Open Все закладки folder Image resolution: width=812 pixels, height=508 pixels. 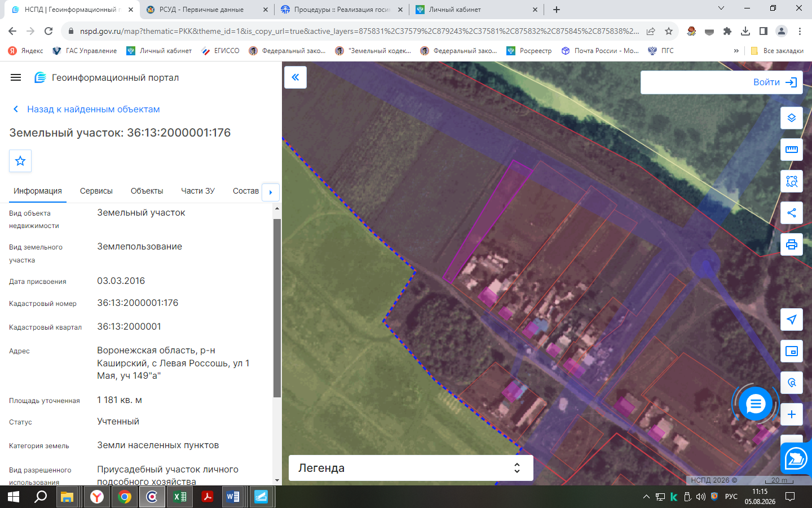(777, 51)
